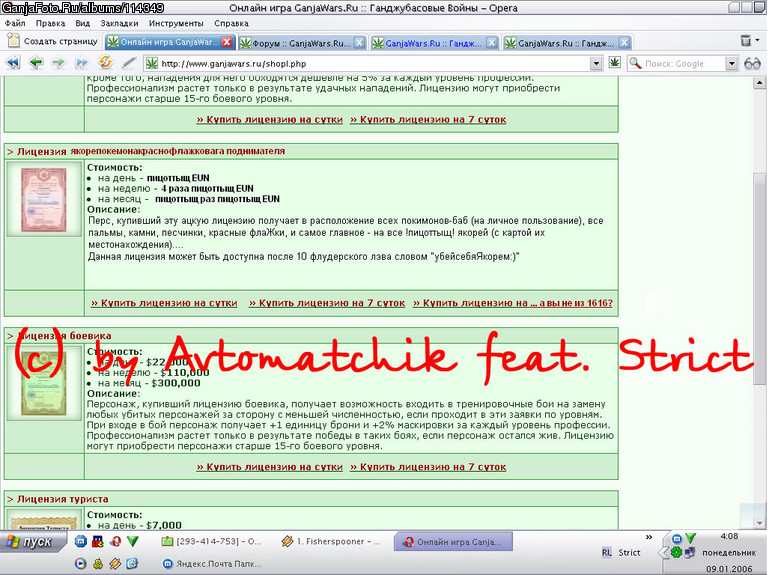Buy anchor-lifter license 'на сутки' link
This screenshot has width=778, height=575.
(x=164, y=303)
